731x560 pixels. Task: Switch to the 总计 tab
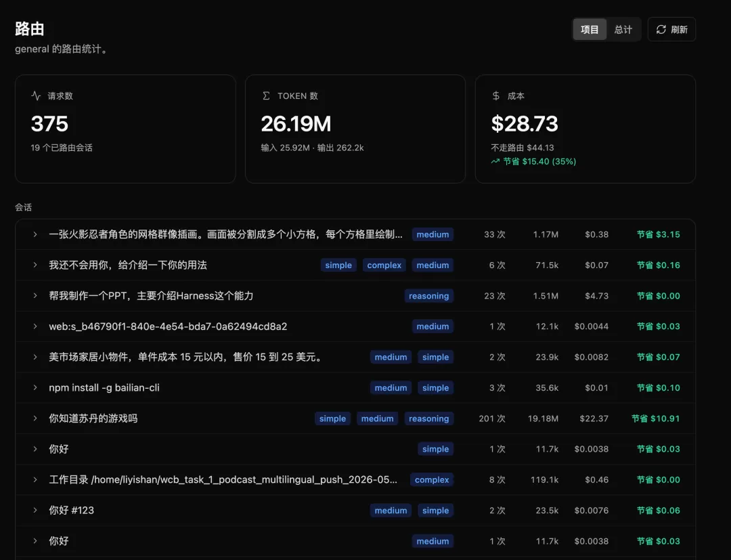(623, 29)
